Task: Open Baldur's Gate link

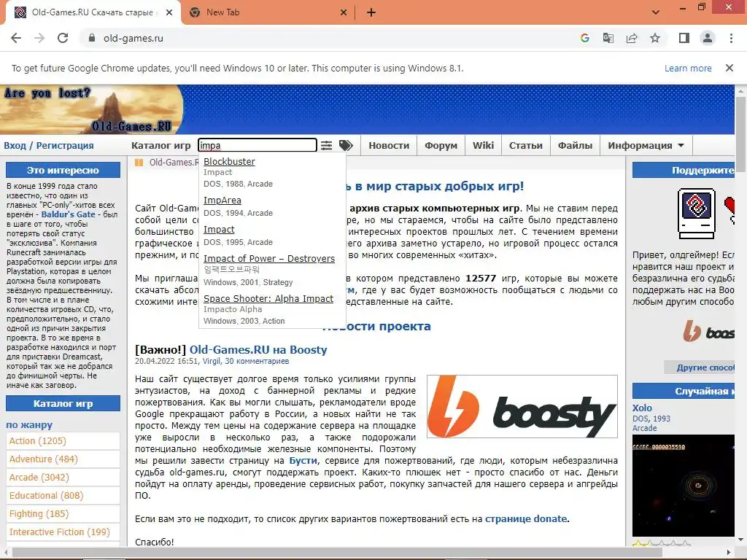Action: pos(68,214)
